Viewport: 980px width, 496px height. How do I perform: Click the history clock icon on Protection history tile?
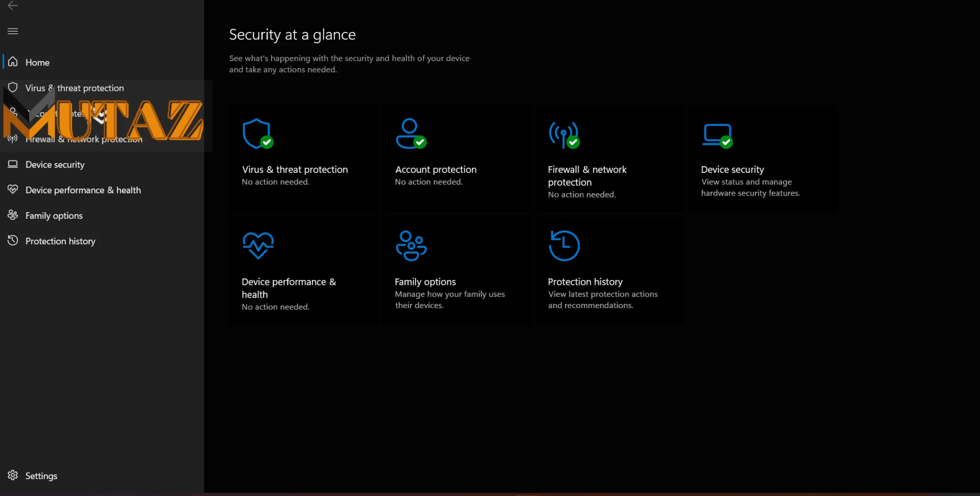(x=564, y=246)
